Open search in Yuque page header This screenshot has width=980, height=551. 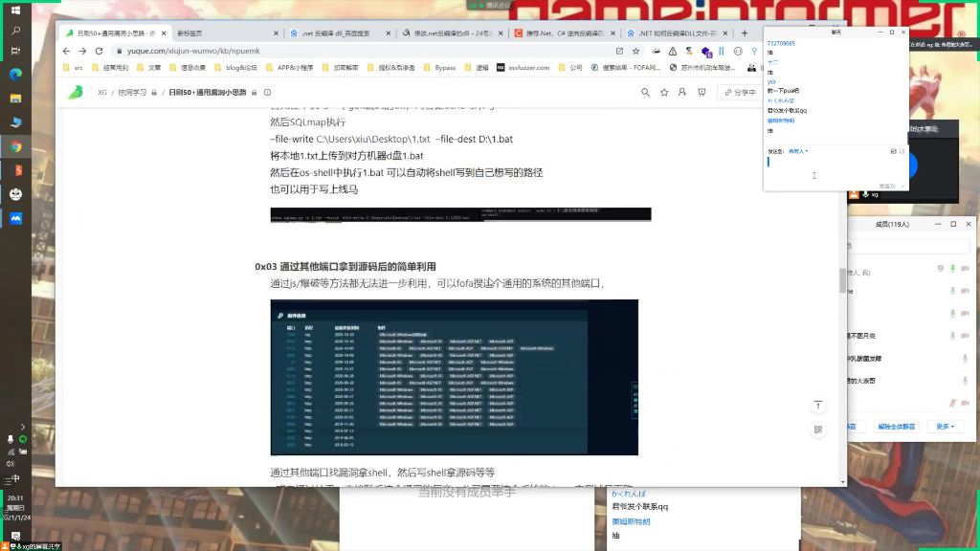click(x=645, y=93)
